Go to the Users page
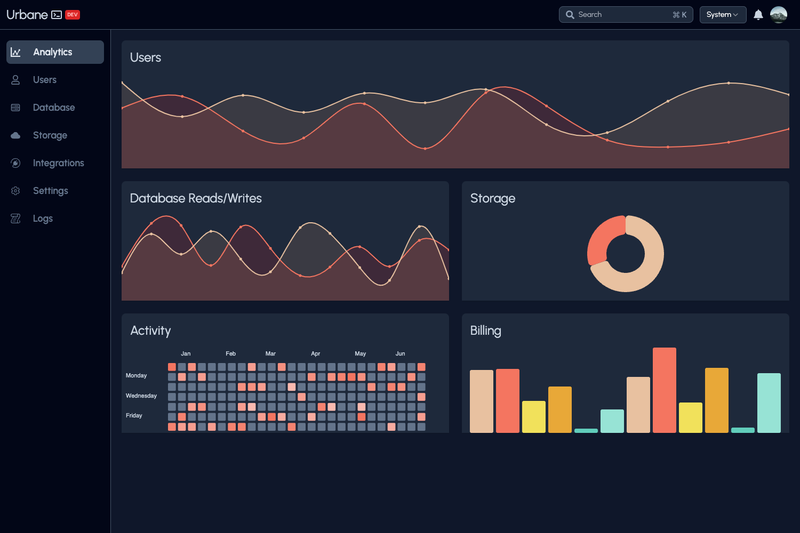This screenshot has height=533, width=800. coord(55,80)
